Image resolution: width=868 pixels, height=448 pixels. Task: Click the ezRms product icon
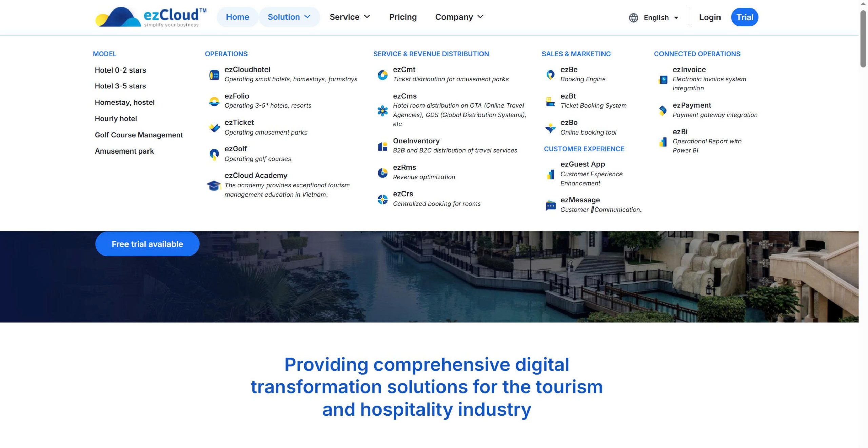pos(382,173)
